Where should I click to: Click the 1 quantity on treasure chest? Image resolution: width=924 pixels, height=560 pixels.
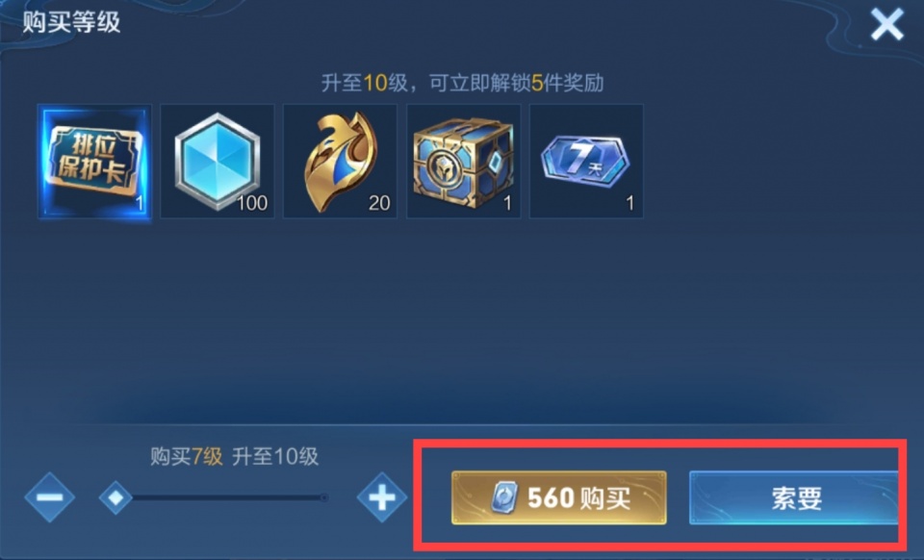tap(507, 204)
